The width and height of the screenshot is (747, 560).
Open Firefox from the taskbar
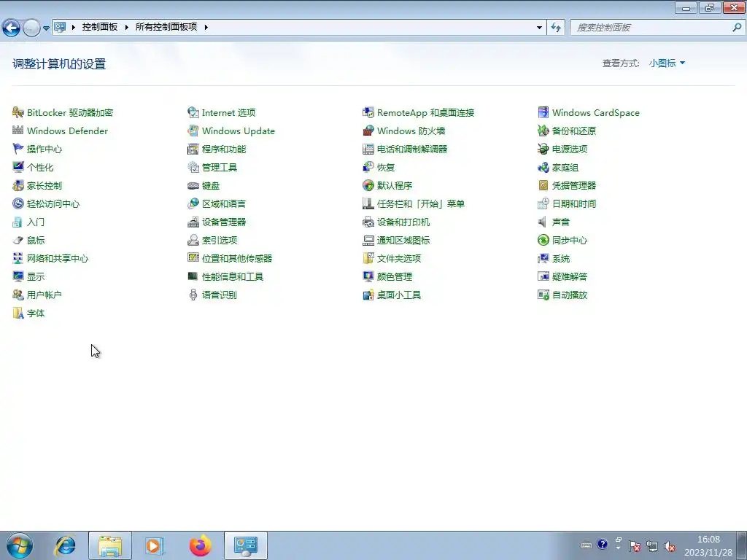point(200,545)
